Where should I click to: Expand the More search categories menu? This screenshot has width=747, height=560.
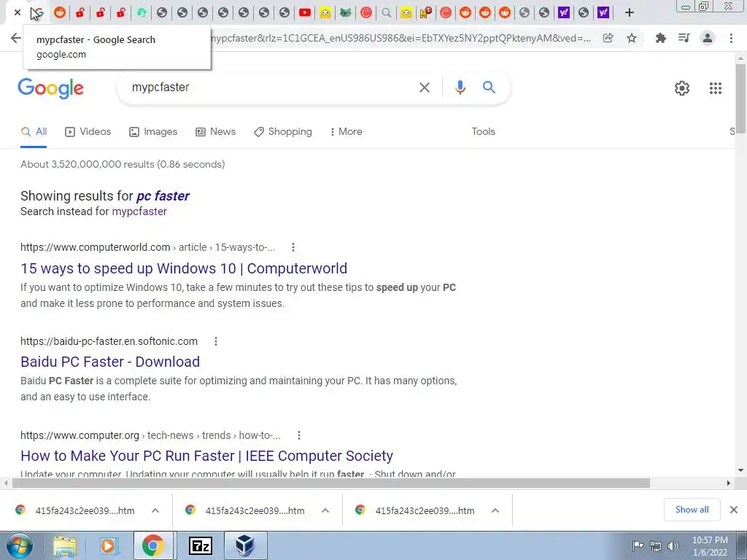coord(346,132)
